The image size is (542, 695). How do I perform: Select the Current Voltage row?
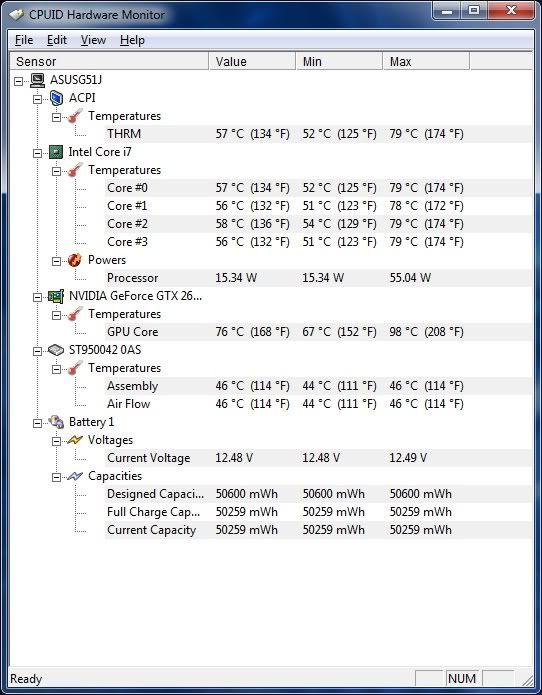coord(318,458)
